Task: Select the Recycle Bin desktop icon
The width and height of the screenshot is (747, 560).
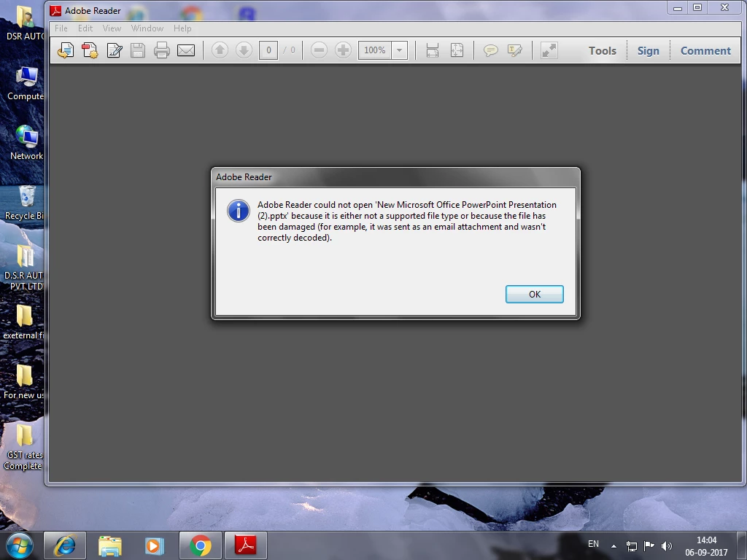Action: click(25, 203)
